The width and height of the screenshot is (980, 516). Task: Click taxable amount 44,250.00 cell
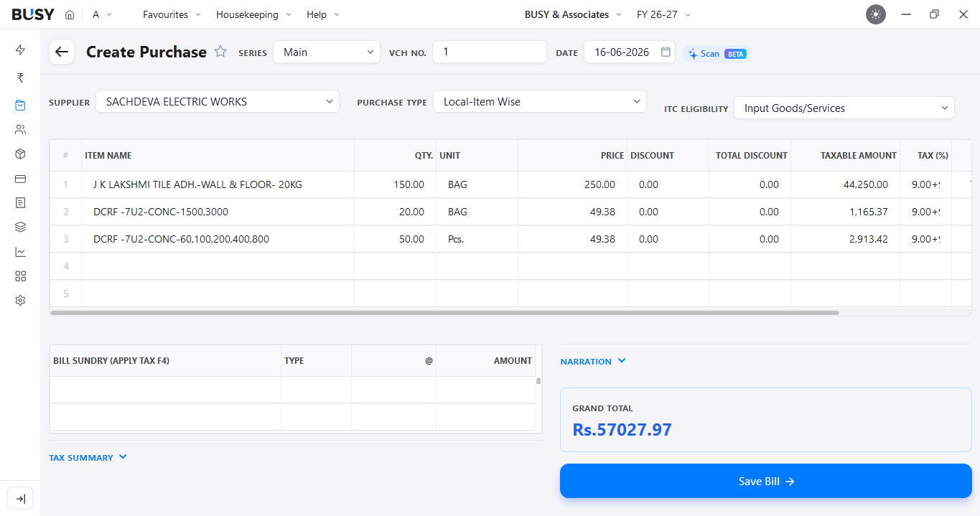point(845,184)
